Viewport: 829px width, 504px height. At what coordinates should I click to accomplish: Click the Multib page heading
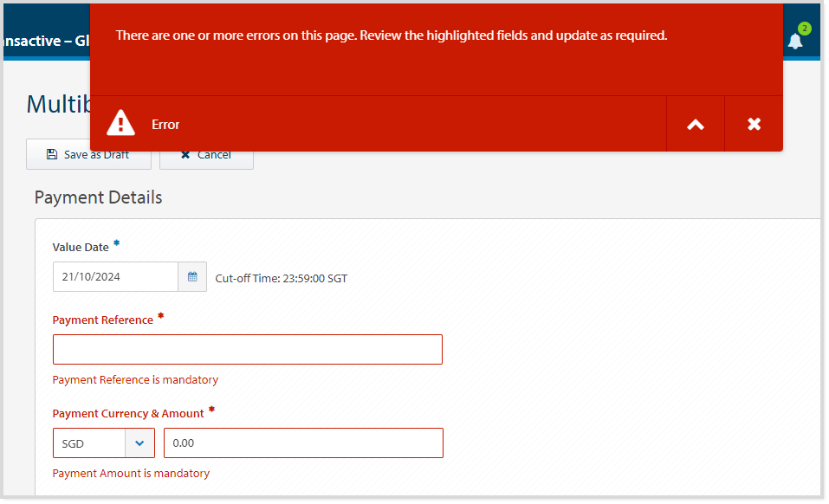pyautogui.click(x=55, y=103)
